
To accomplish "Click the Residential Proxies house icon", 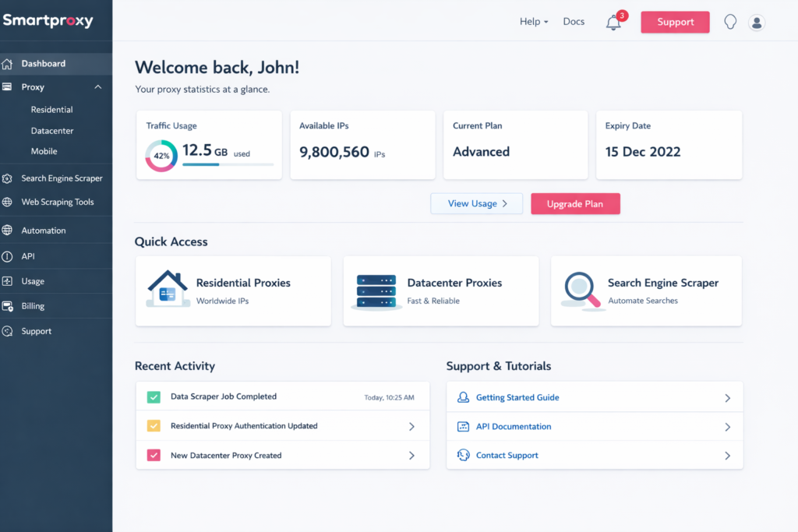I will 167,290.
